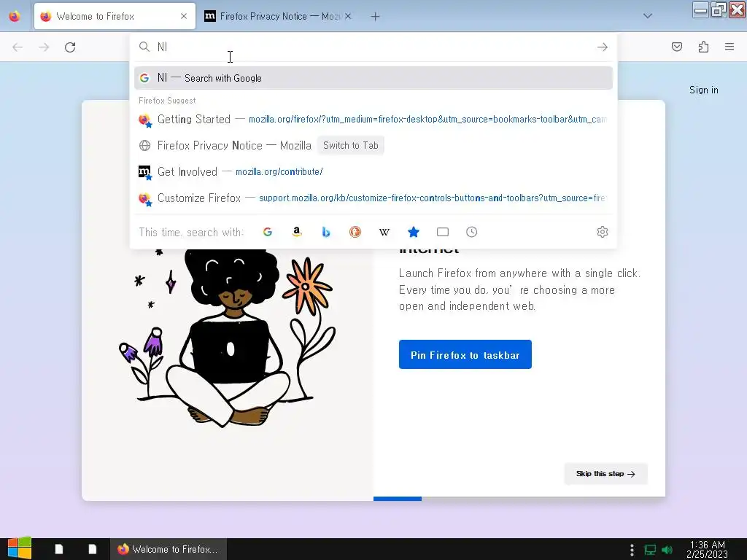The image size is (747, 560).
Task: Open the volume tray icon
Action: coord(667,550)
